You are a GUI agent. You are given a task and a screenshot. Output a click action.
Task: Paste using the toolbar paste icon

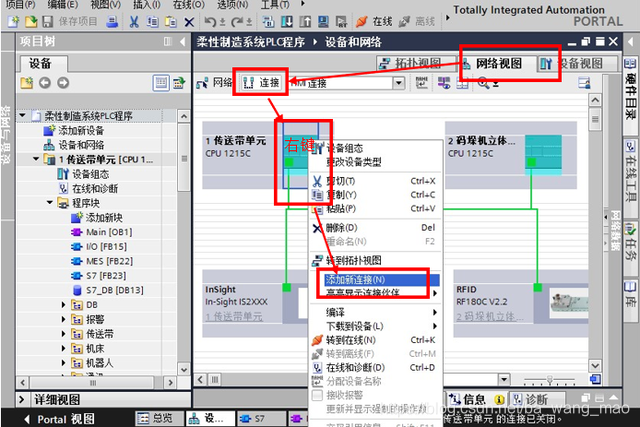click(171, 22)
